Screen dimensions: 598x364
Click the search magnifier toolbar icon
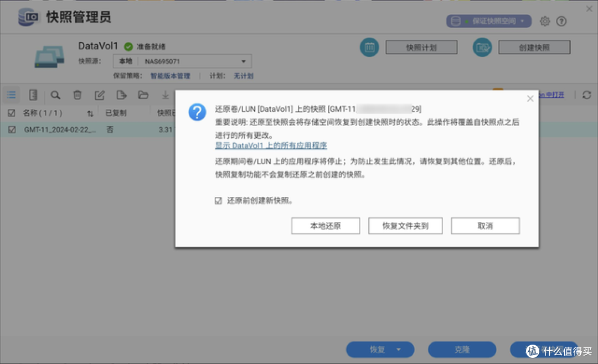55,95
